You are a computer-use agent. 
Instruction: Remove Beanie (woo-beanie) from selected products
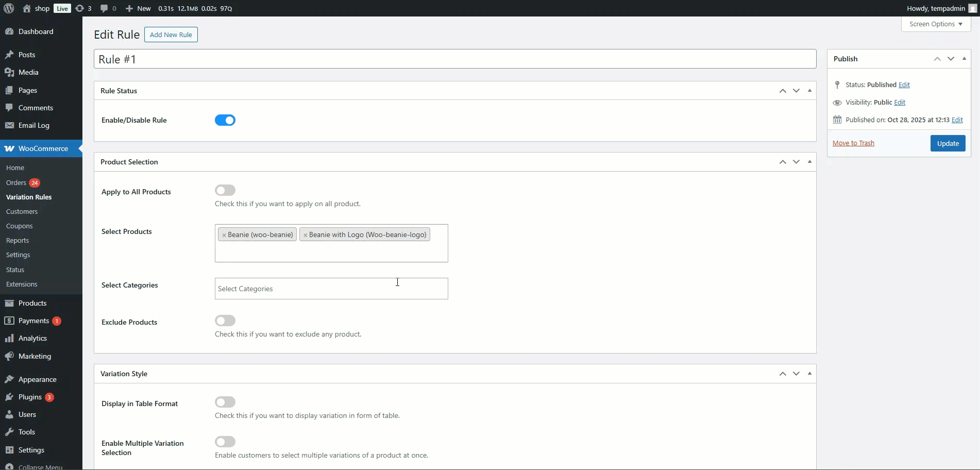[224, 235]
